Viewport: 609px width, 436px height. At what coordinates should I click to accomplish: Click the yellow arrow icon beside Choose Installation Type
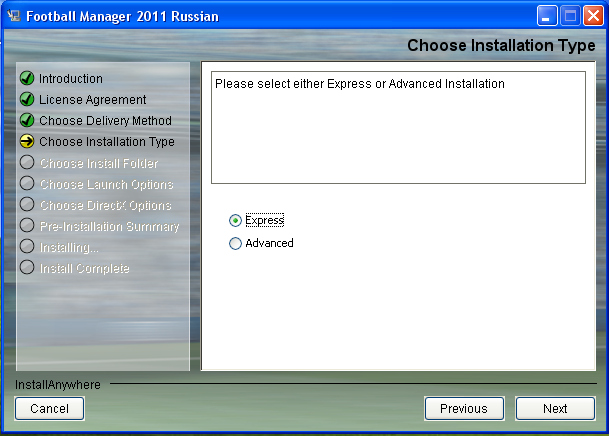(x=27, y=141)
